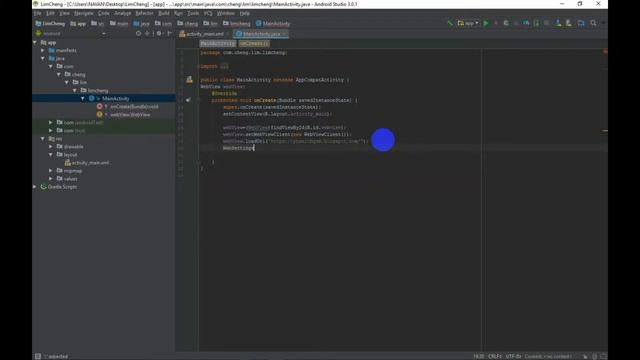
Task: Click related XML gutter icon beside class declaration
Action: click(189, 80)
